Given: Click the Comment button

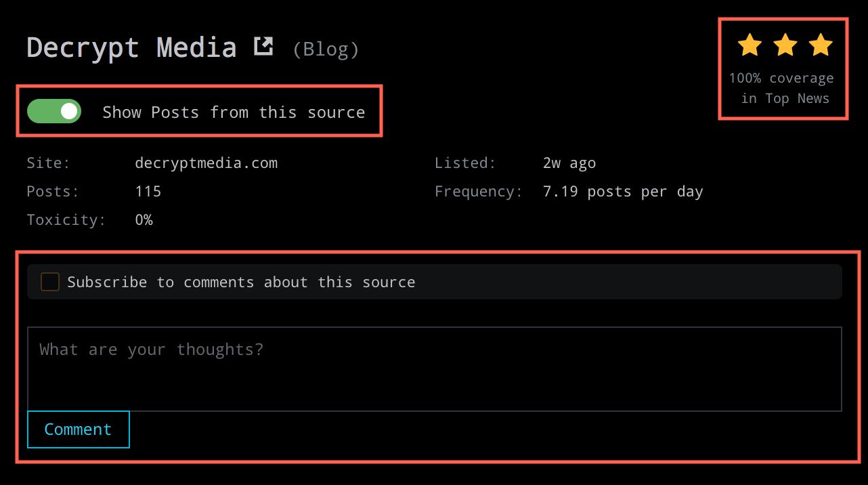Looking at the screenshot, I should point(79,429).
